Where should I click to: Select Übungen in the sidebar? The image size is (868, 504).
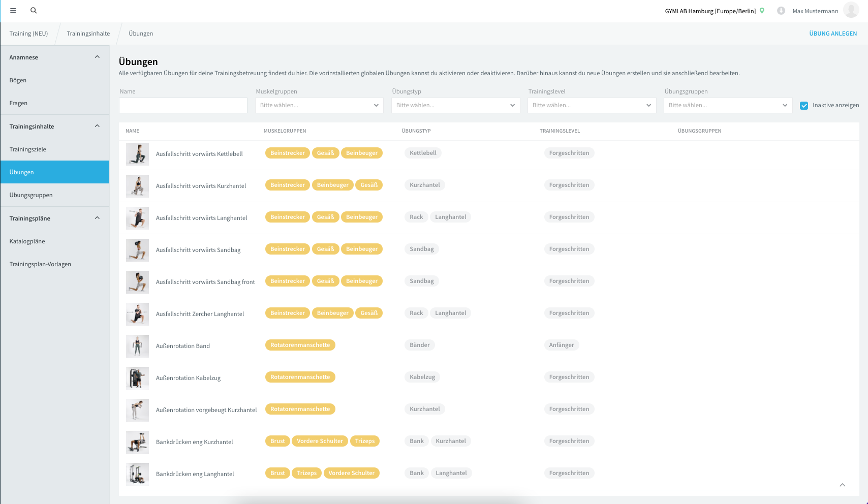click(54, 172)
